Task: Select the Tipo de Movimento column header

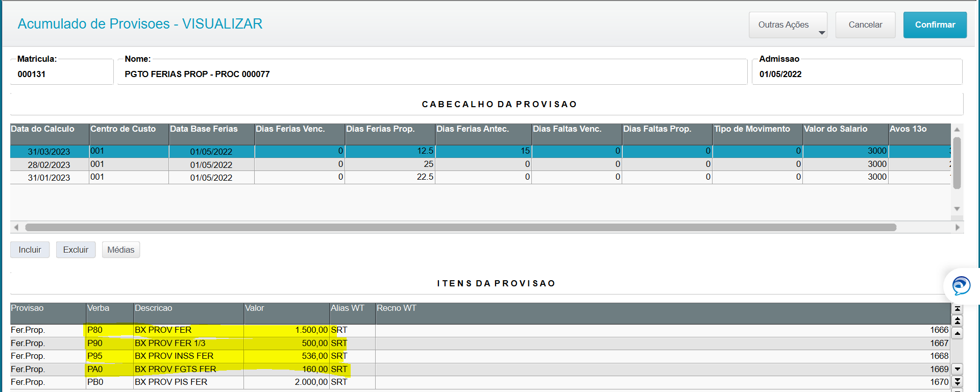Action: click(x=757, y=134)
